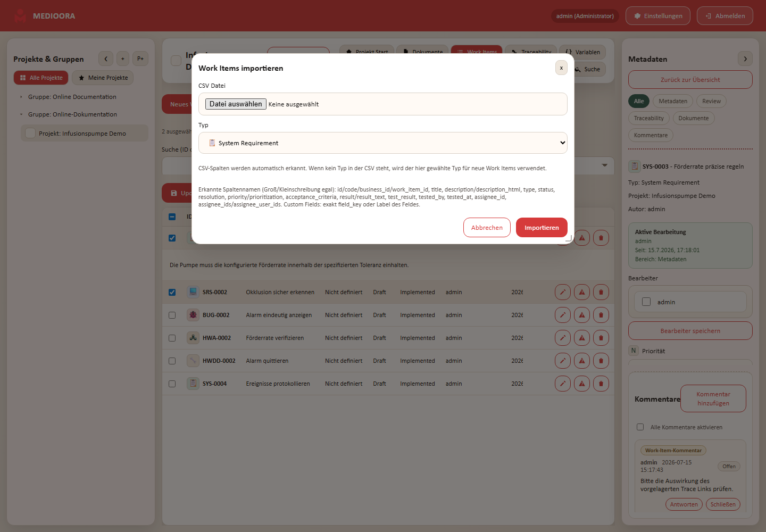Open Einstellungen in the header

click(658, 16)
